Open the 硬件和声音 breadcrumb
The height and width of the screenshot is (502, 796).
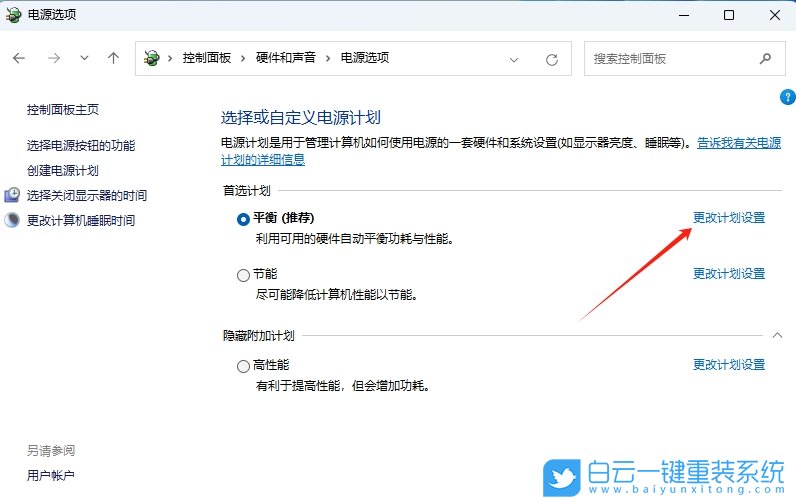[285, 58]
